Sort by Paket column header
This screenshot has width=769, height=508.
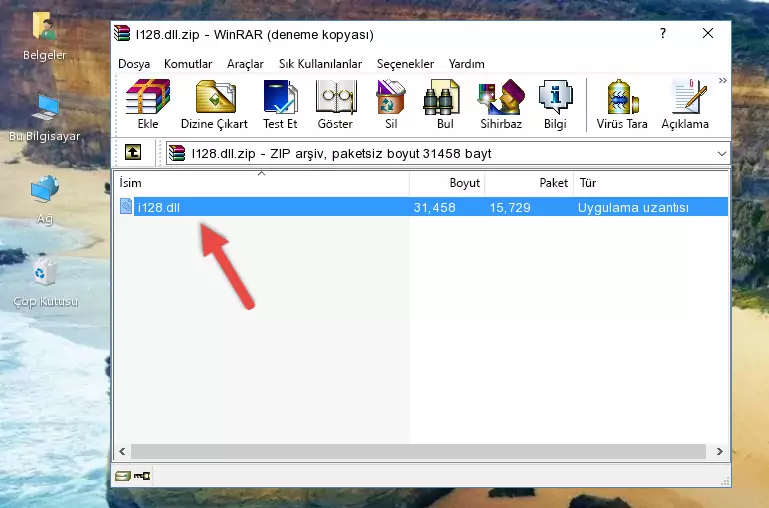coord(529,183)
